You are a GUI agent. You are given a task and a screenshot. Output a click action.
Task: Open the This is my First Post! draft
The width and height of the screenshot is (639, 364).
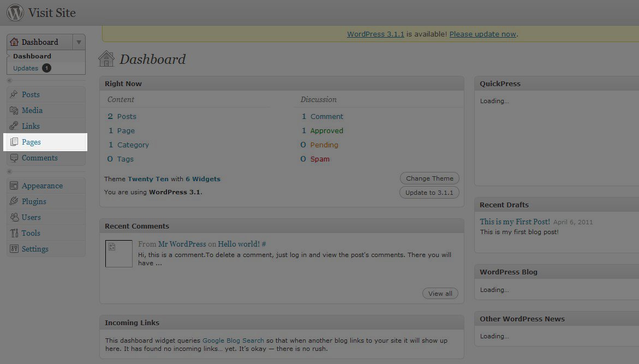coord(515,222)
